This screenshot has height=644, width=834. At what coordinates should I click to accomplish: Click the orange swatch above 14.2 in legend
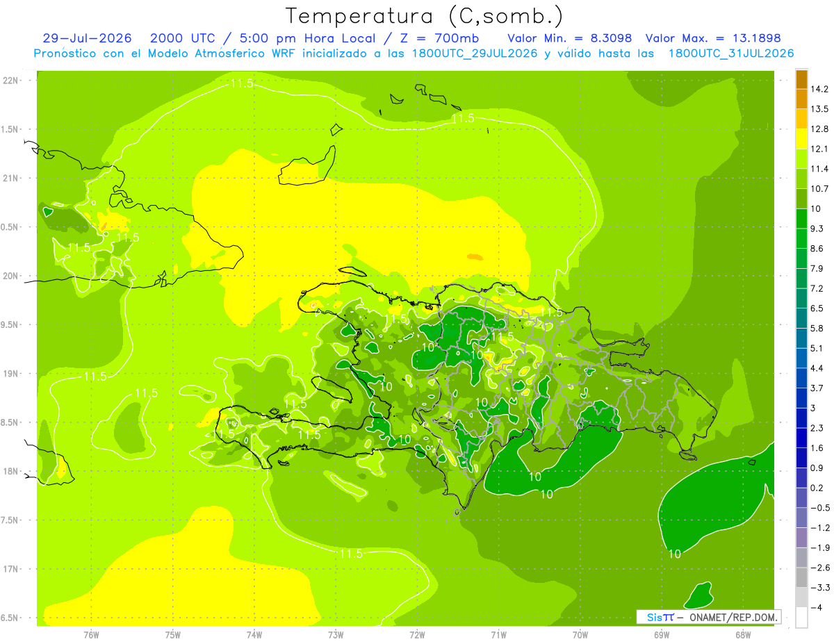[801, 79]
